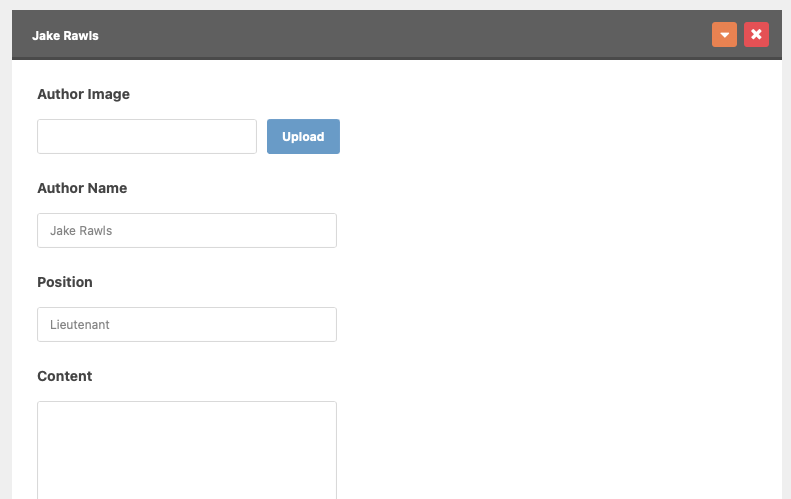791x499 pixels.
Task: Click the Jake Rawls text inside the name box
Action: 81,231
